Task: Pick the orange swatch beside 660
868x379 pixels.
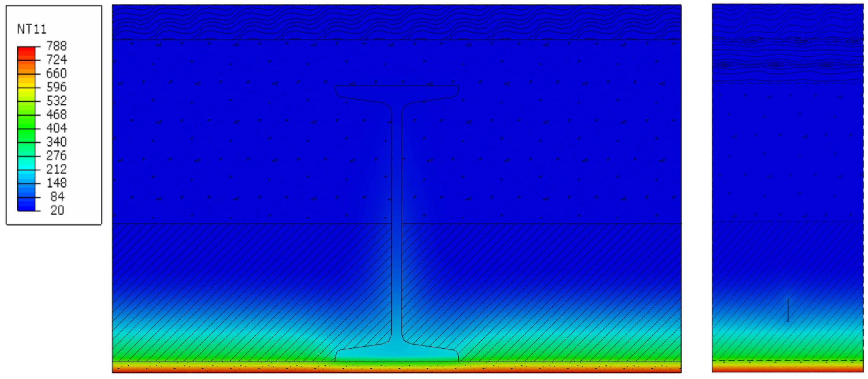Action: coord(26,71)
